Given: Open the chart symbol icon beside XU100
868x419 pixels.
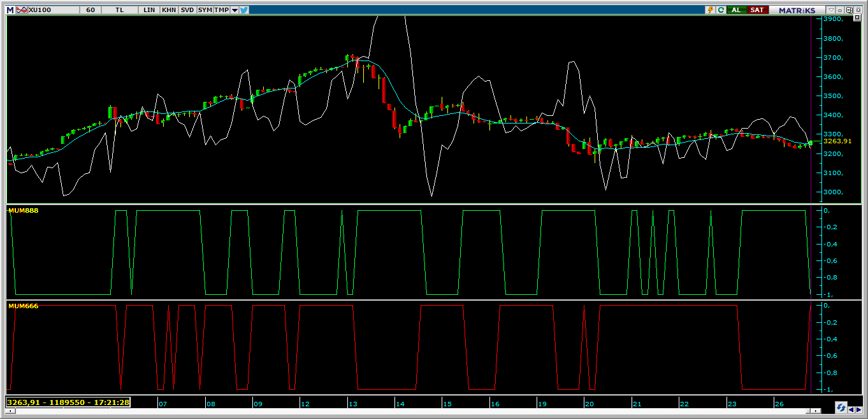Looking at the screenshot, I should point(22,10).
